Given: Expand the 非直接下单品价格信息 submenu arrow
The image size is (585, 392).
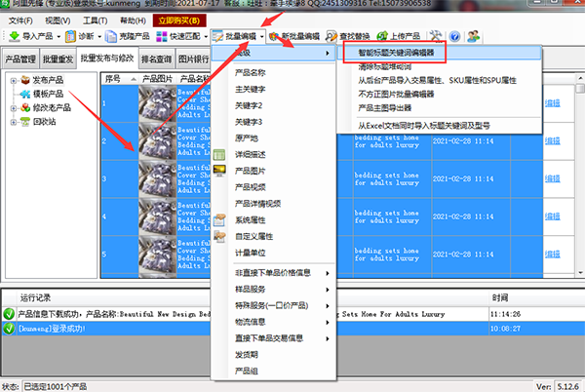Looking at the screenshot, I should click(x=328, y=273).
